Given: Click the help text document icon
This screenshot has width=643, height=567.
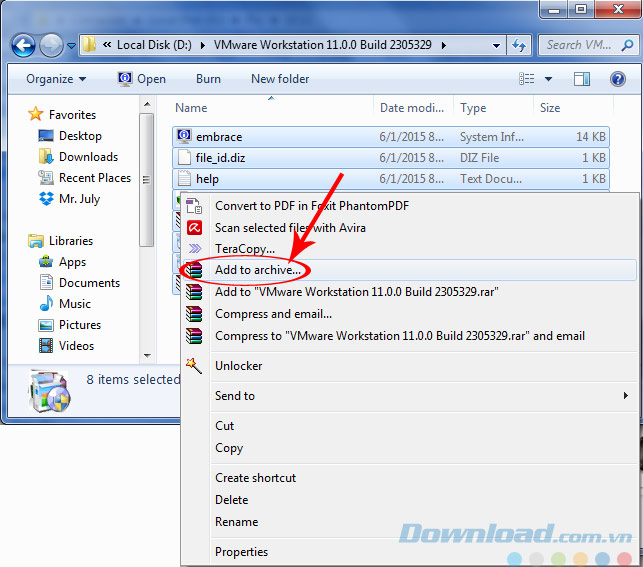Looking at the screenshot, I should [x=184, y=178].
